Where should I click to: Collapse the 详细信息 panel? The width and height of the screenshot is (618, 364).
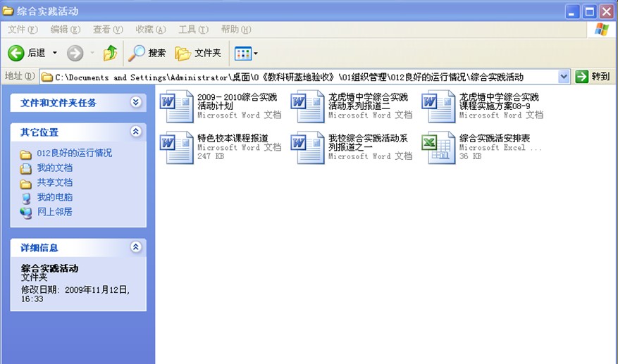[x=136, y=247]
